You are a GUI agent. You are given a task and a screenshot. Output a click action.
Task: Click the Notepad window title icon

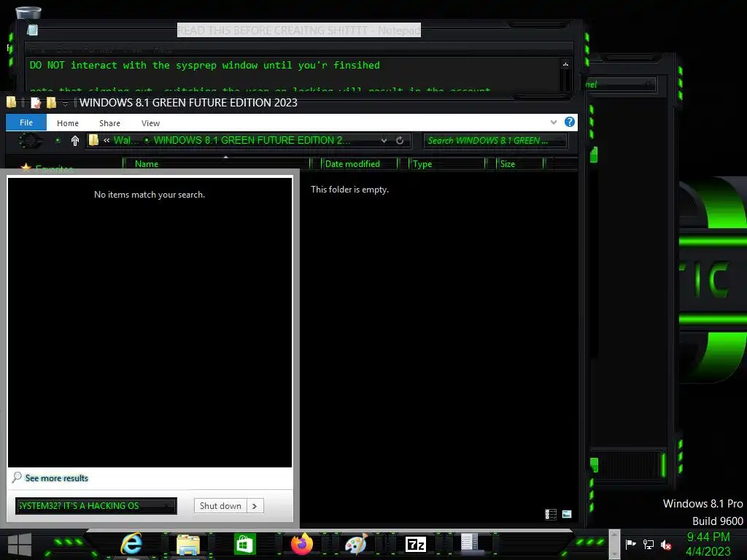point(32,30)
